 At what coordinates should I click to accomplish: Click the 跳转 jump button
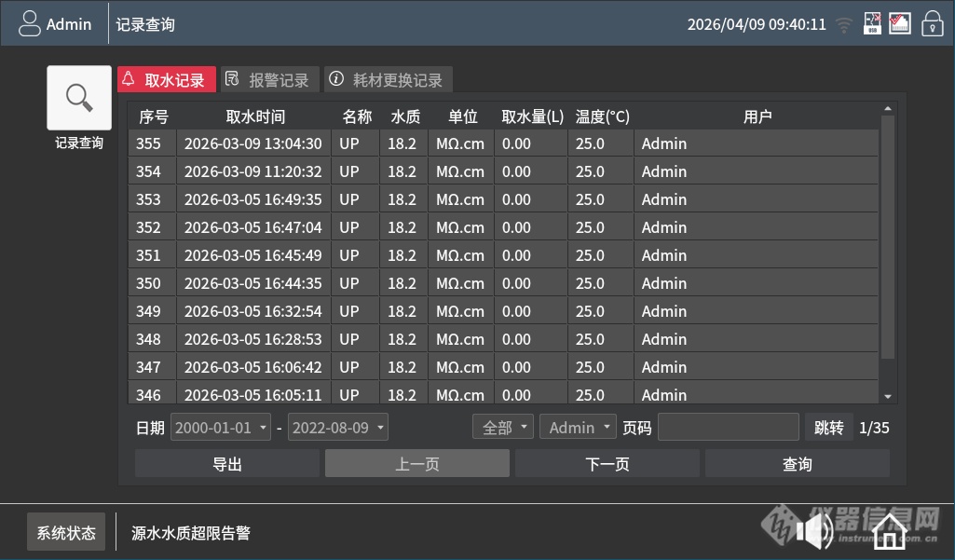coord(828,427)
